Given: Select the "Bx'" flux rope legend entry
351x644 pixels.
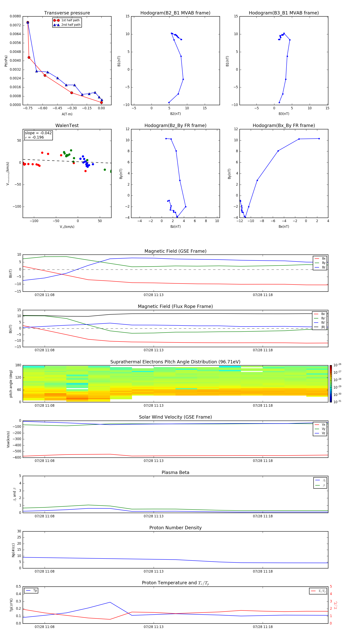Looking at the screenshot, I should (320, 314).
